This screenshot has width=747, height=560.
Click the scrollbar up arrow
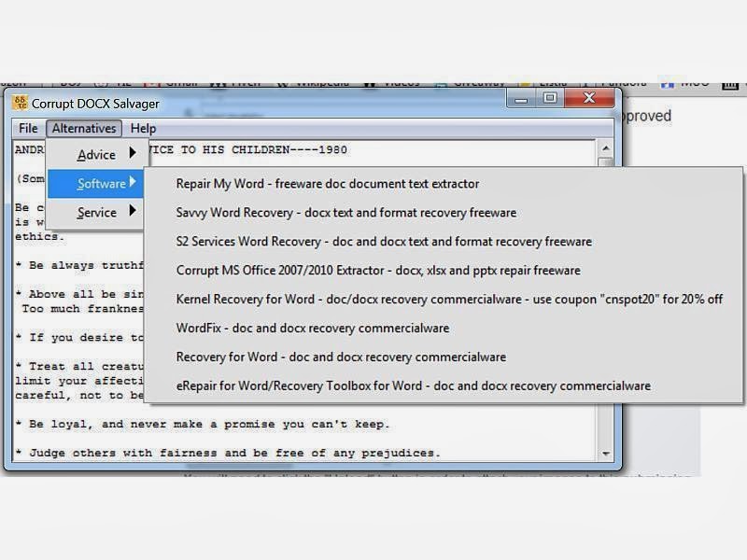(x=605, y=148)
